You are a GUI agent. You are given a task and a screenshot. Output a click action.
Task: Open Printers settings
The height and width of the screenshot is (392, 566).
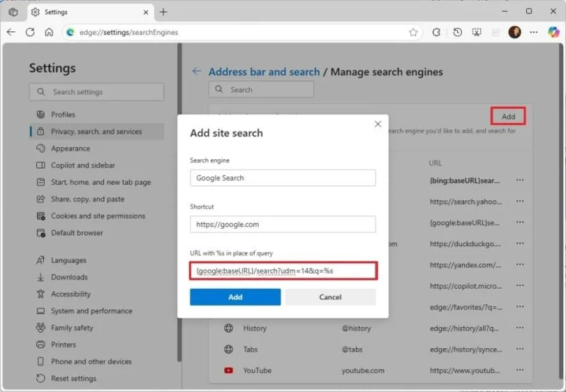point(96,345)
